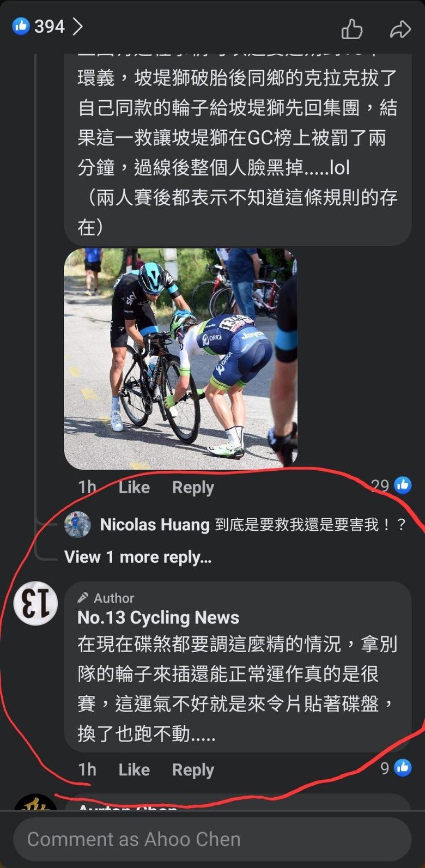
Task: Reply to the No.13 Cycling News comment
Action: point(193,769)
